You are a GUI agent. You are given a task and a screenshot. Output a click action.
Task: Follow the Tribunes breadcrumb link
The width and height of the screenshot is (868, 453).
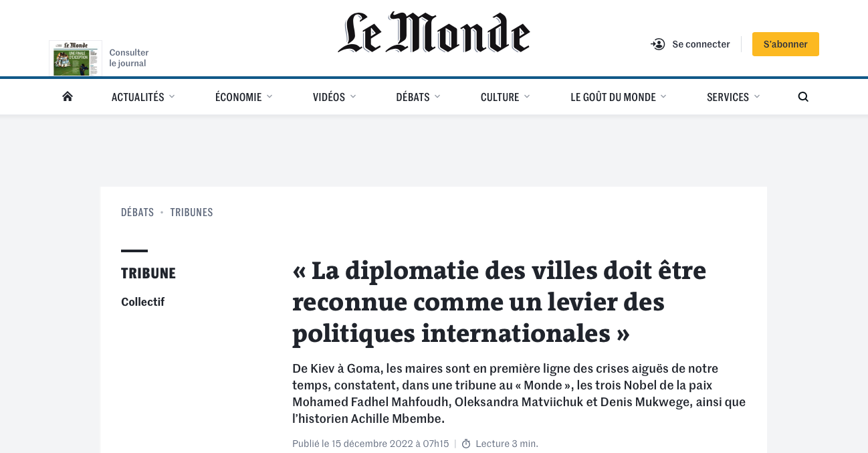pyautogui.click(x=191, y=212)
